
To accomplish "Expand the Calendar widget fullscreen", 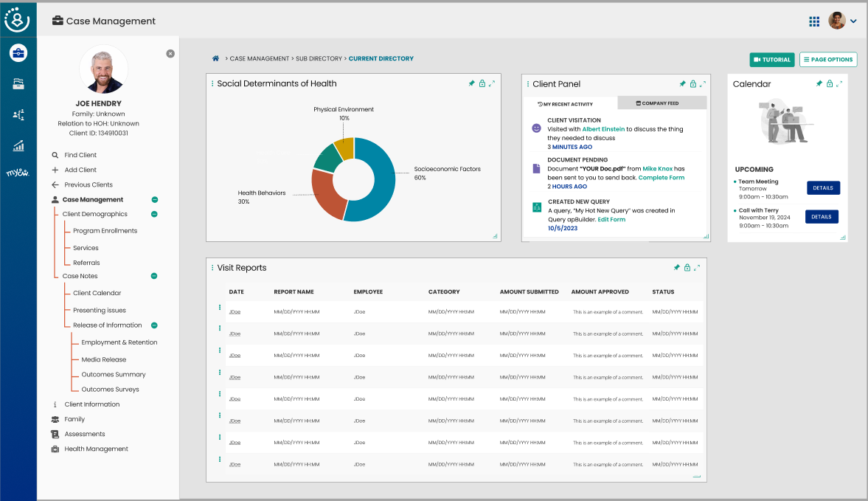I will [839, 83].
